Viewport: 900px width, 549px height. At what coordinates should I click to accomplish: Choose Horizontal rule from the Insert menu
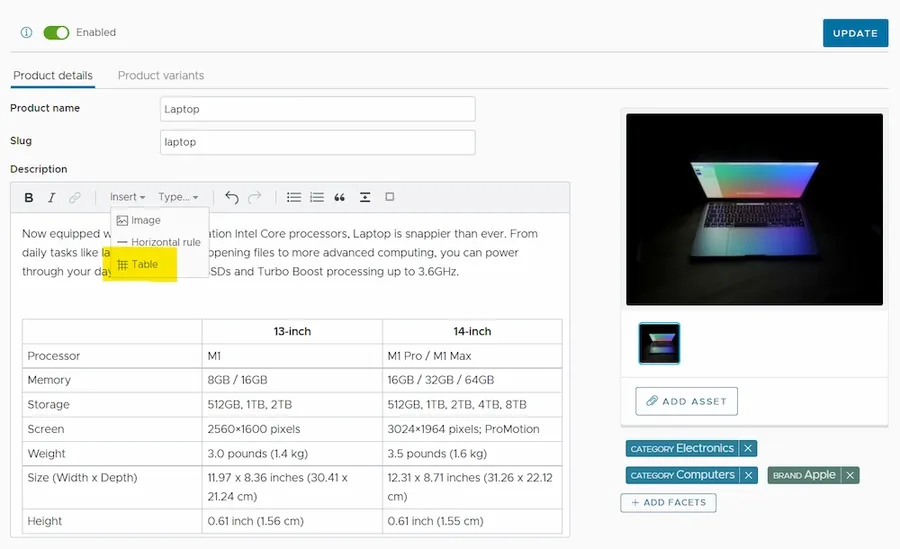158,242
